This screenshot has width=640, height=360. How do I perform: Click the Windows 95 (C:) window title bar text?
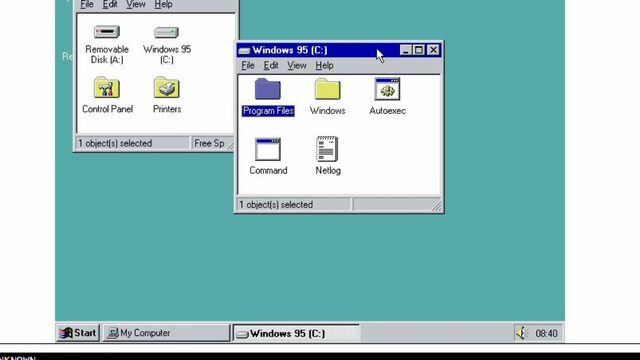click(290, 50)
